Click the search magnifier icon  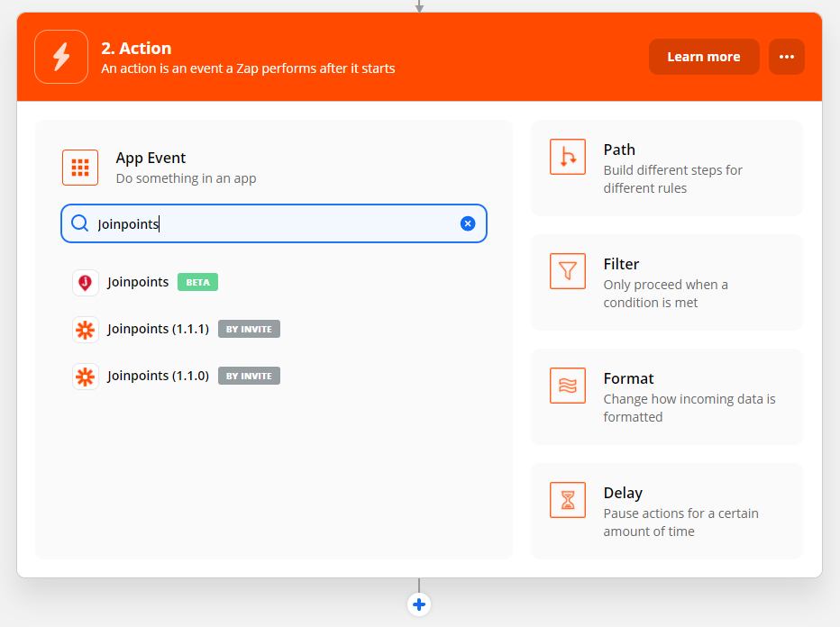(x=80, y=223)
